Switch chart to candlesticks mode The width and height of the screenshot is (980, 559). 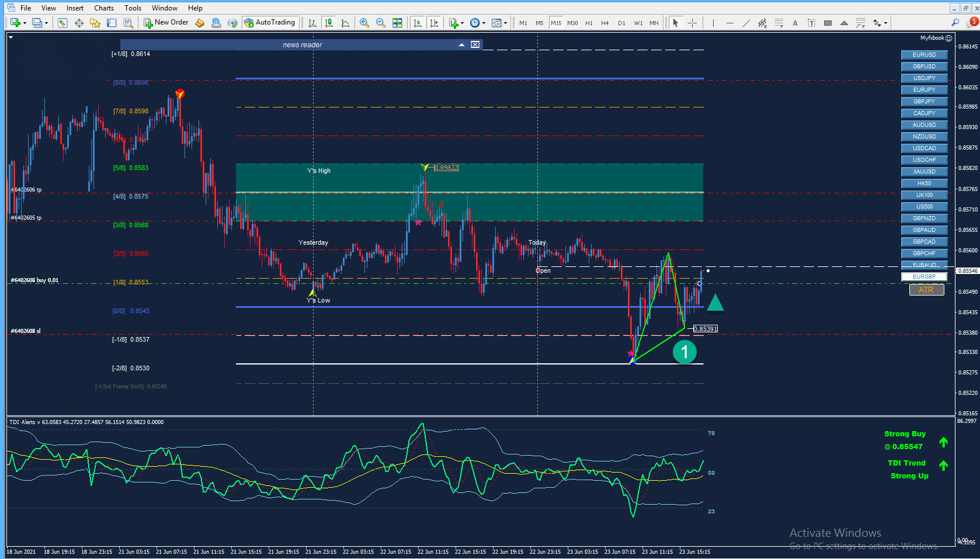tap(329, 23)
